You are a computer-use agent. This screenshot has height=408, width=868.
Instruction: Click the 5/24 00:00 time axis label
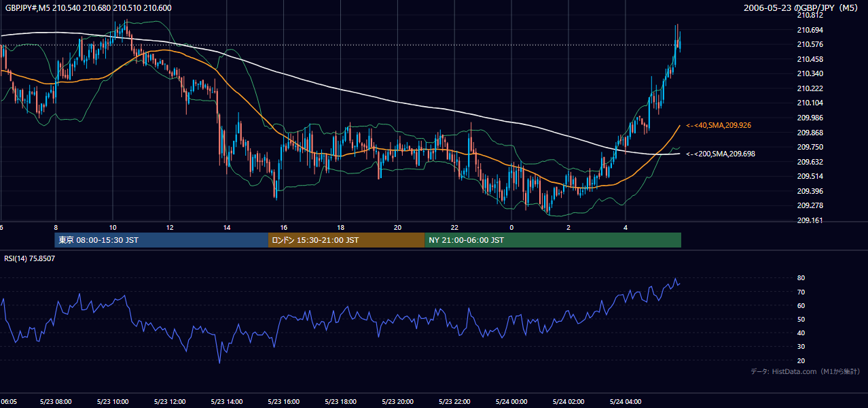511,401
